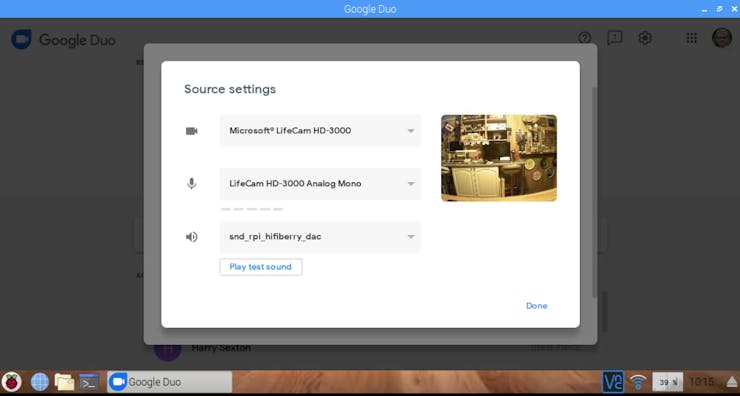
Task: Open the send feedback icon
Action: tap(614, 38)
